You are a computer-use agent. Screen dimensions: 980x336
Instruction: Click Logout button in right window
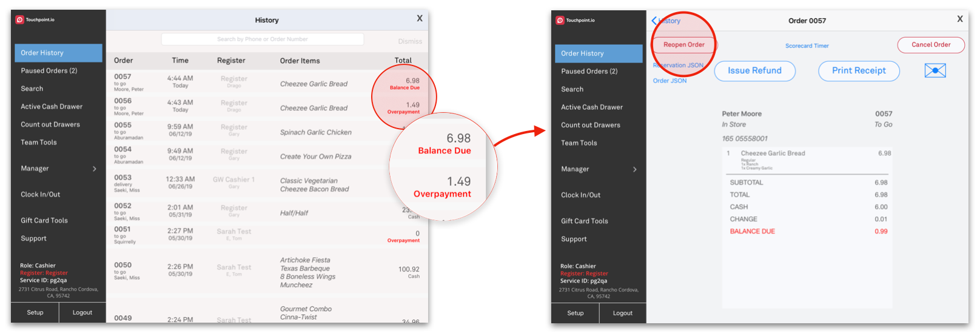click(623, 314)
